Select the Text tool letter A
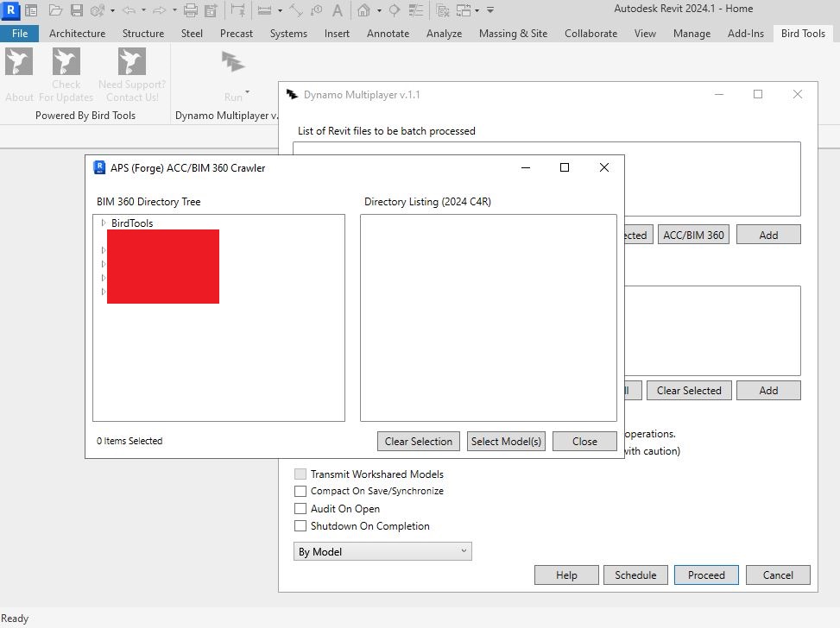The image size is (840, 628). (337, 10)
